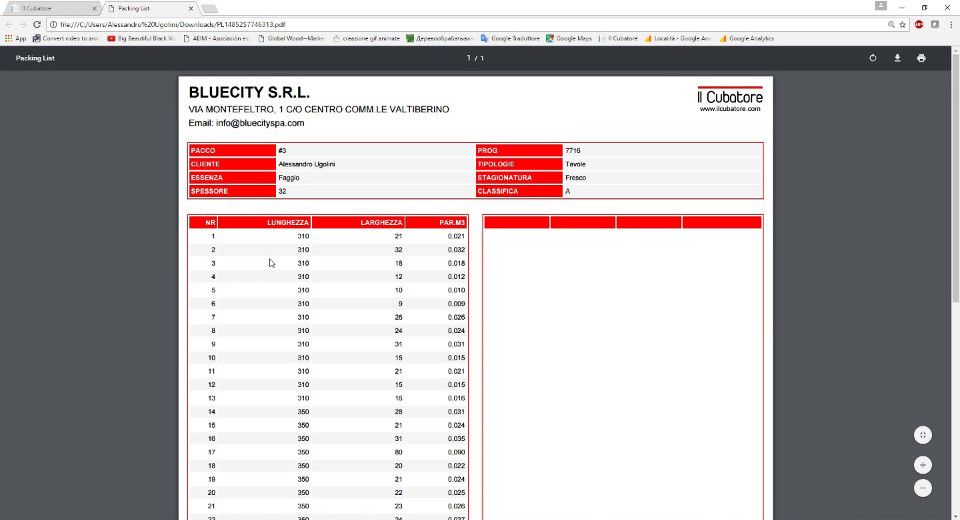Click the Il Cubatore logo in document
This screenshot has height=520, width=960.
[x=730, y=95]
